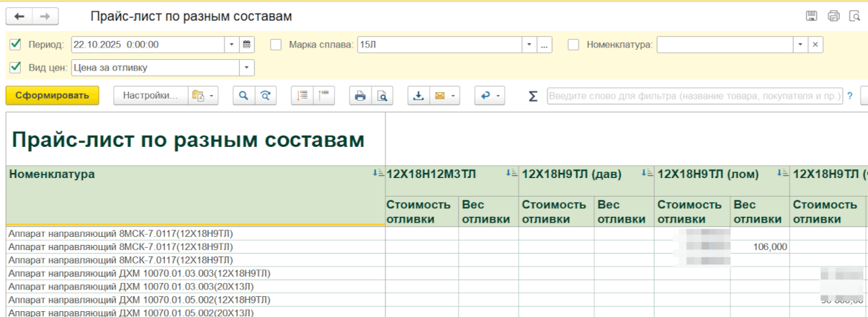Image resolution: width=868 pixels, height=317 pixels.
Task: Clear the Номенклатура field with X button
Action: [815, 45]
